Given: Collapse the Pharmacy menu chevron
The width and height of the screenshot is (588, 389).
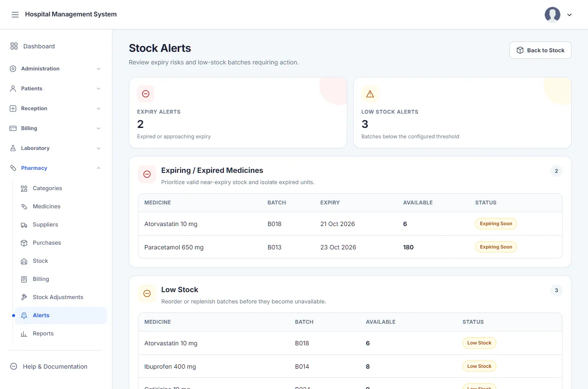Looking at the screenshot, I should 99,168.
